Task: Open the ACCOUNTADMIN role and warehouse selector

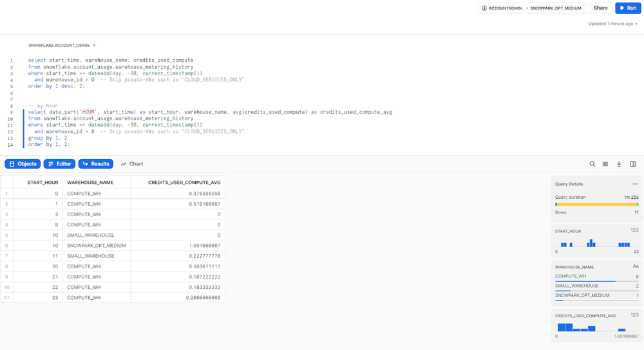Action: coord(531,8)
